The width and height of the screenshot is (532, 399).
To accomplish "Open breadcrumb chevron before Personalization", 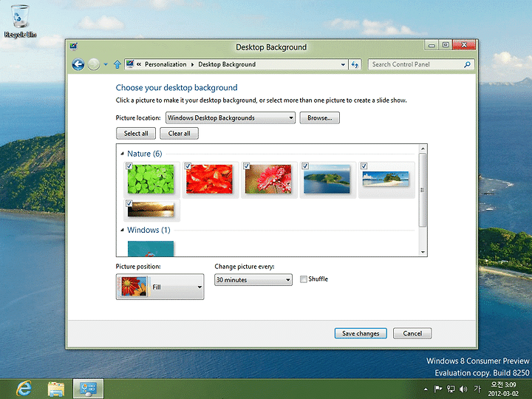I will point(139,64).
